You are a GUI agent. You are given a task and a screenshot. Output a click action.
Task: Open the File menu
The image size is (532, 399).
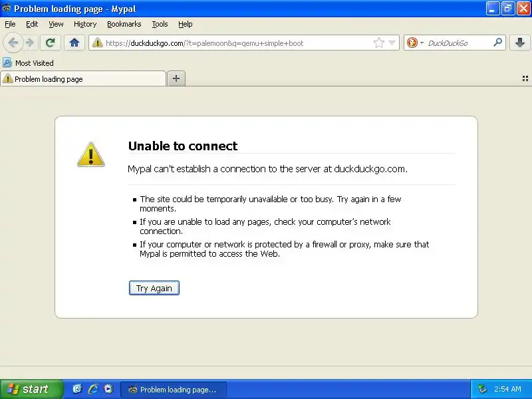(x=10, y=24)
